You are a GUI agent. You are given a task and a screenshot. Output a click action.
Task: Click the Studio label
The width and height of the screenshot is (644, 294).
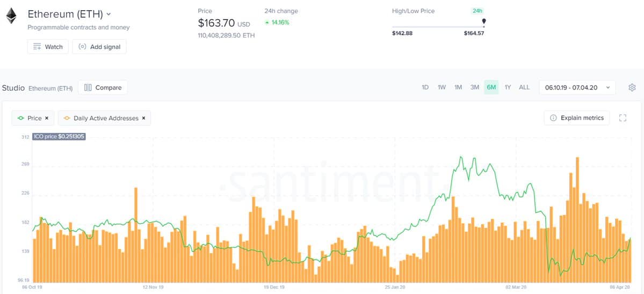tap(13, 88)
